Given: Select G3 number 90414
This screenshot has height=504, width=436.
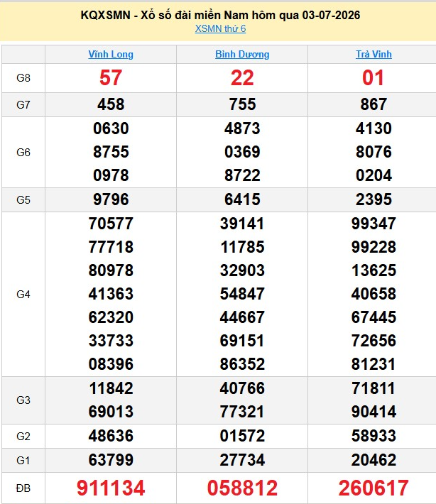Looking at the screenshot, I should 374,412.
